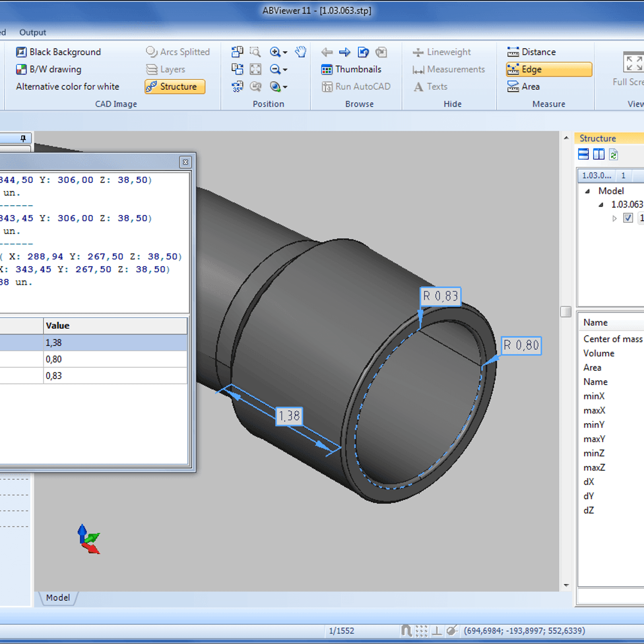The image size is (644, 644).
Task: Click rotate clockwise pages icon
Action: pyautogui.click(x=237, y=69)
